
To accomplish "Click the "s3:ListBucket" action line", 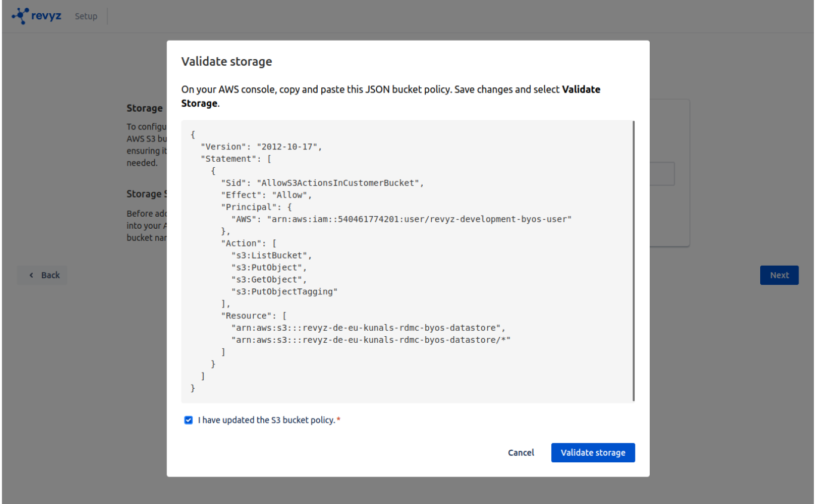I will pyautogui.click(x=272, y=256).
